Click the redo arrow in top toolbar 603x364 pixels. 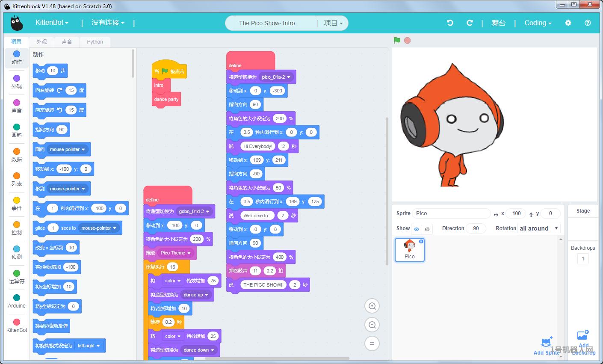(x=470, y=23)
